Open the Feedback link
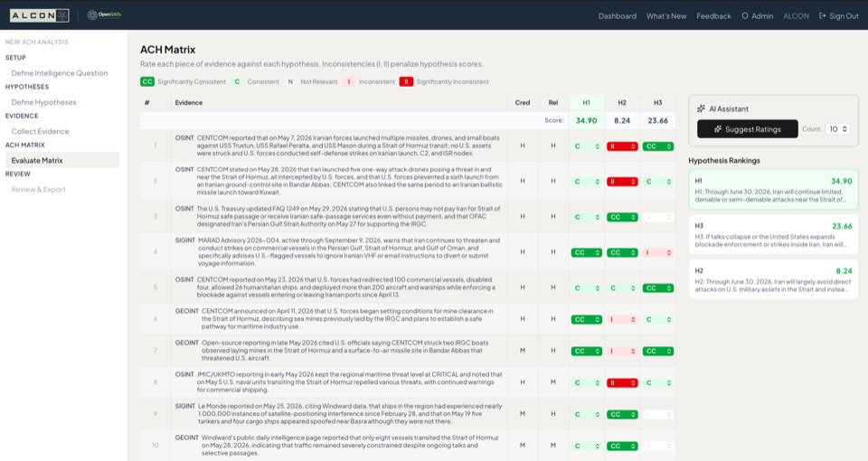The height and width of the screenshot is (461, 868). [713, 16]
